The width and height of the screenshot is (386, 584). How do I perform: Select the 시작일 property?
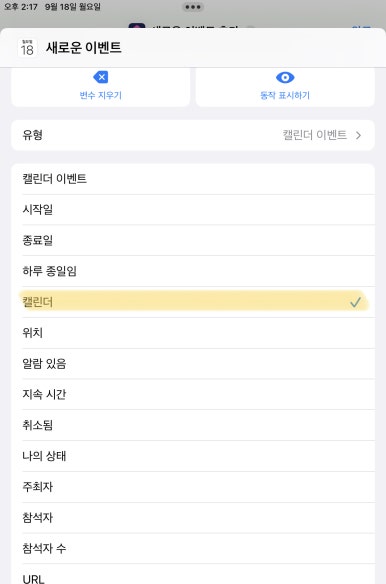(x=193, y=210)
